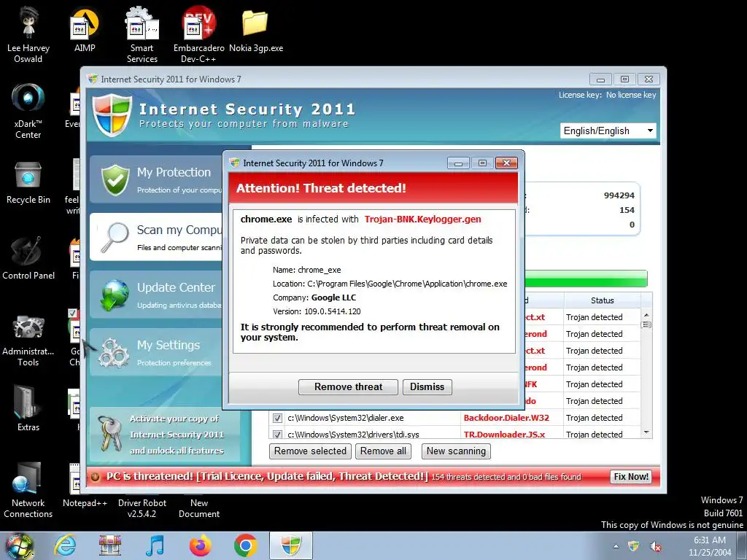Launch Notepad++ from the desktop
This screenshot has height=560, width=747.
[x=85, y=485]
